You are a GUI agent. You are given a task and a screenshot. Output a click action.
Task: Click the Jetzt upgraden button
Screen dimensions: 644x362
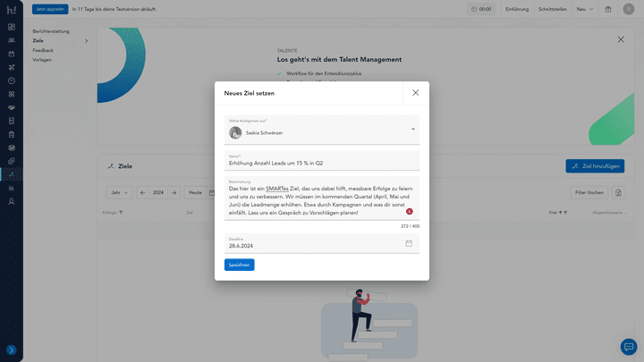click(50, 9)
